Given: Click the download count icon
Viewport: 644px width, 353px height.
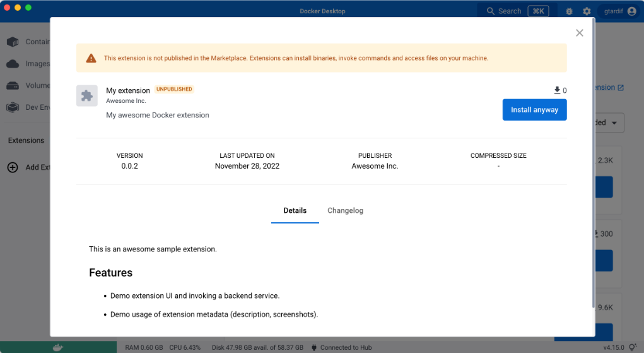Looking at the screenshot, I should pos(556,90).
